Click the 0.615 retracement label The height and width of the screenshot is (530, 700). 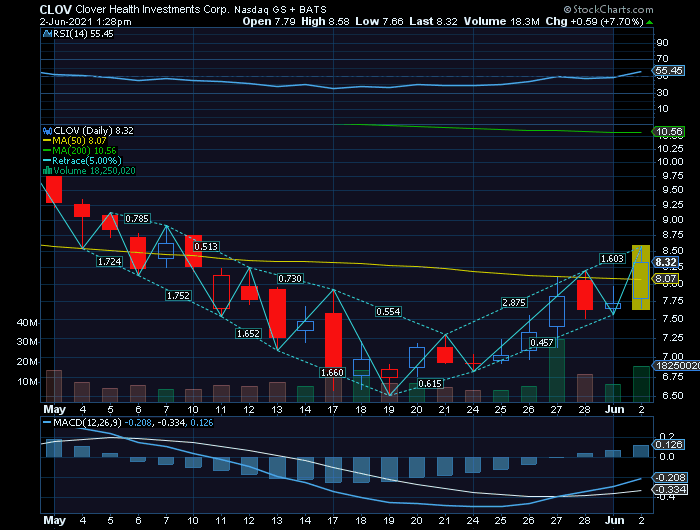pyautogui.click(x=430, y=384)
